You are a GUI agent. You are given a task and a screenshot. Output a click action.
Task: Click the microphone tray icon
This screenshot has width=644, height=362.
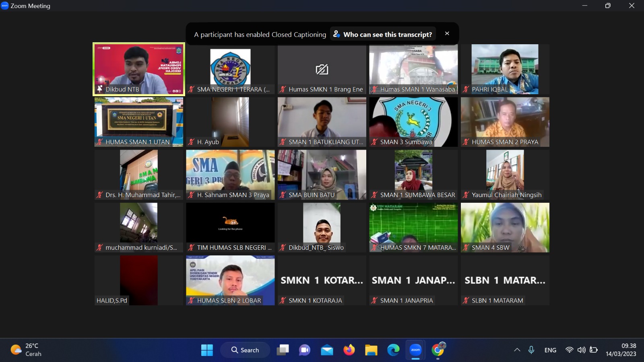[x=531, y=350]
